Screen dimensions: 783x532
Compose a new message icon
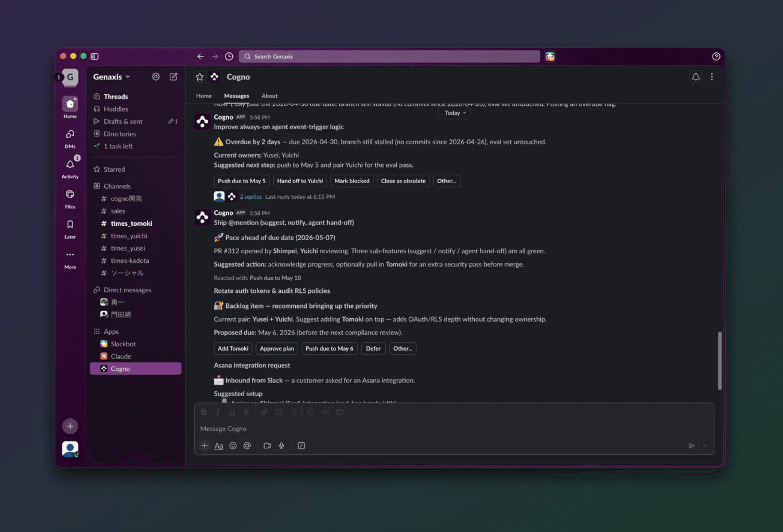[x=174, y=77]
